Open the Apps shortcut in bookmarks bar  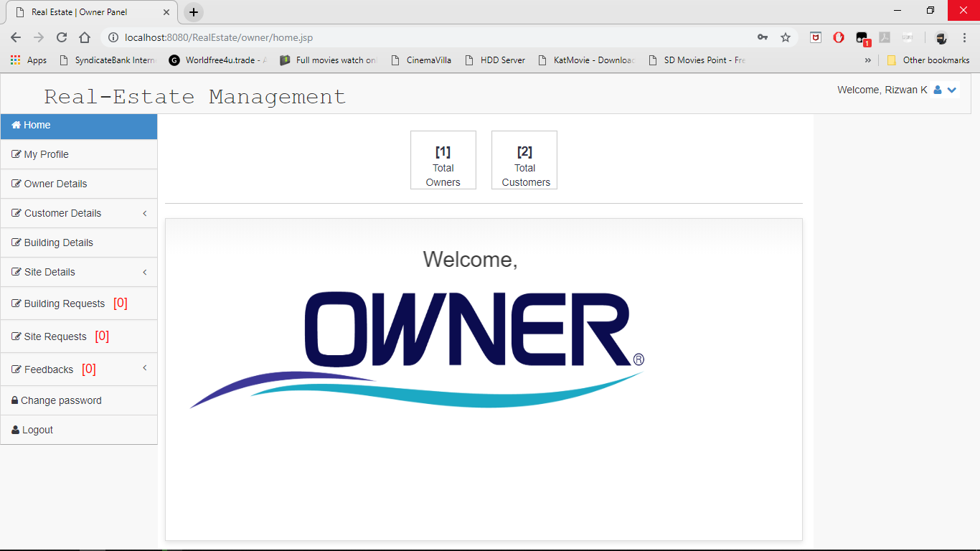pos(29,60)
